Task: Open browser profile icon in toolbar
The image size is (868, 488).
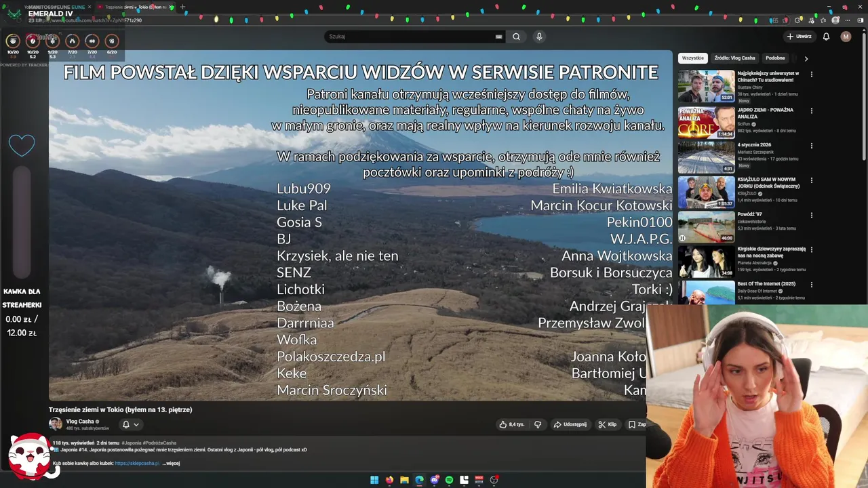Action: pos(835,20)
